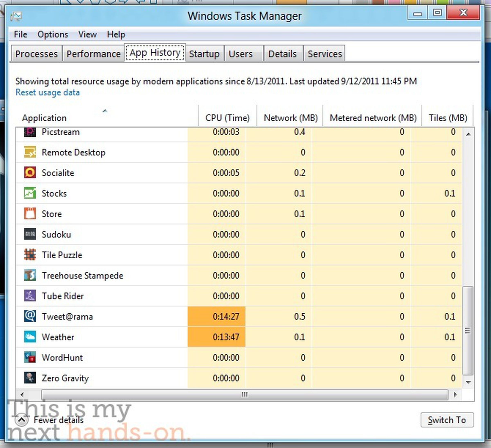Viewport: 491px width, 448px height.
Task: Click the horizontal scrollbar right arrow
Action: pyautogui.click(x=455, y=394)
